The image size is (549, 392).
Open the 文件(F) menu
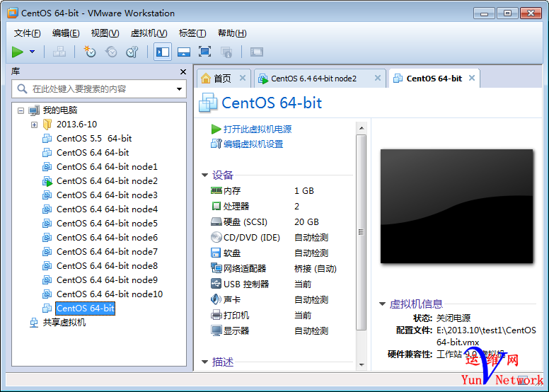[28, 33]
